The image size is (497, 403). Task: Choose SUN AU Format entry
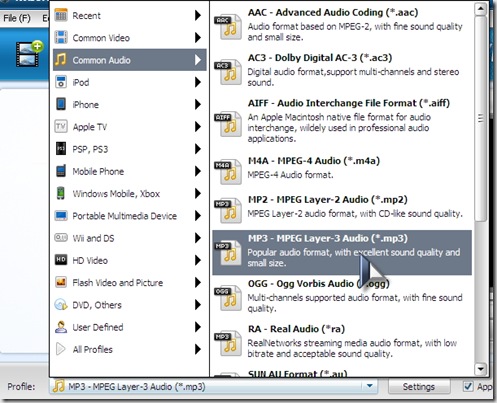(342, 373)
